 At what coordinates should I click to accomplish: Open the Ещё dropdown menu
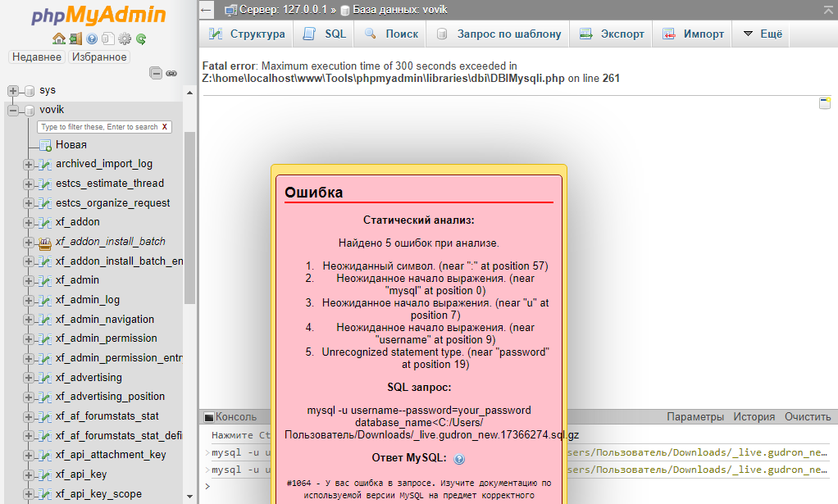(763, 34)
